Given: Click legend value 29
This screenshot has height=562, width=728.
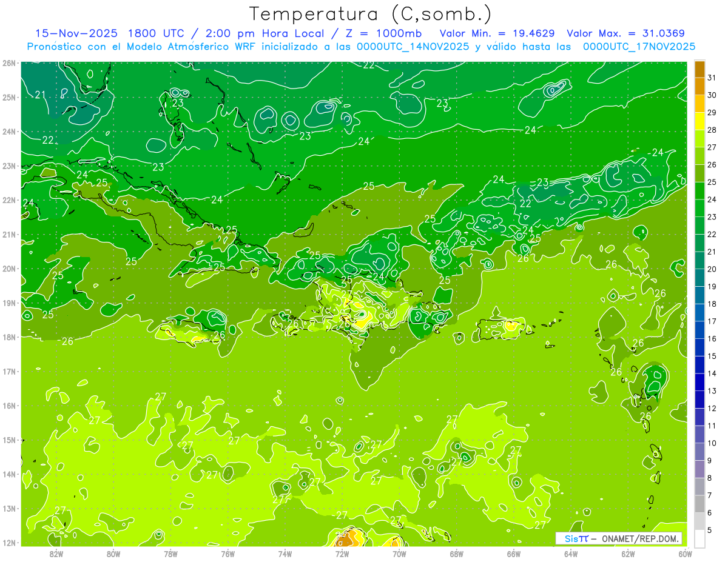Looking at the screenshot, I should pos(712,113).
